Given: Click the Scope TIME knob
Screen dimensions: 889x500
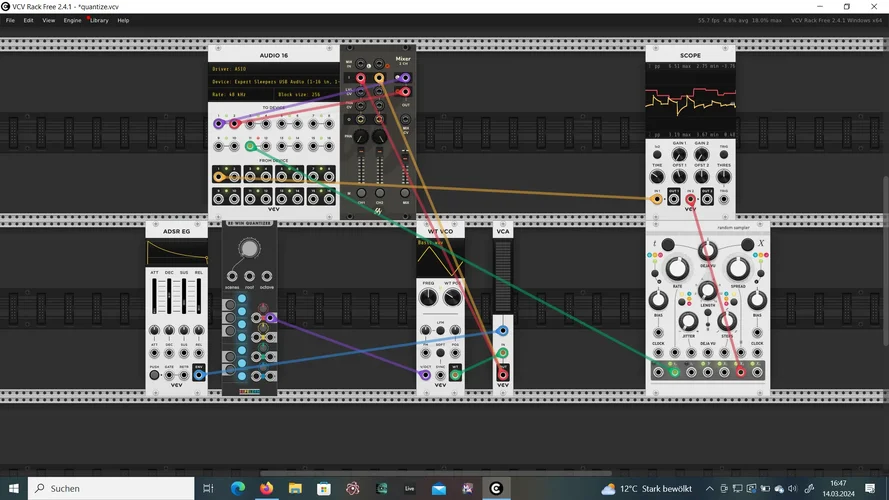Looking at the screenshot, I should click(x=657, y=177).
